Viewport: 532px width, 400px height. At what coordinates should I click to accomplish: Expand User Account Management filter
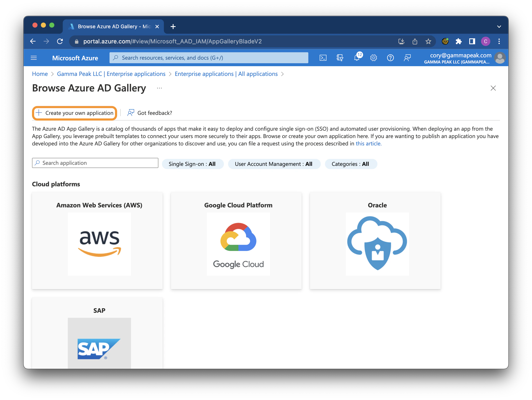pos(274,164)
